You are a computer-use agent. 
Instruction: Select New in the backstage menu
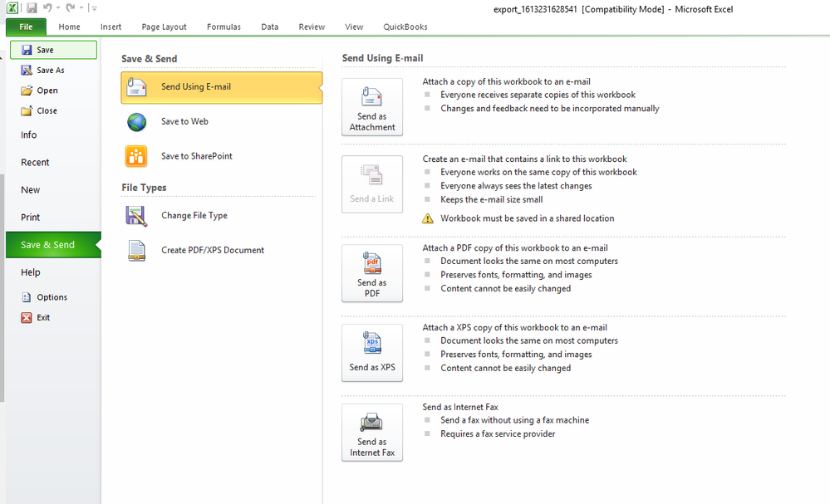point(30,190)
